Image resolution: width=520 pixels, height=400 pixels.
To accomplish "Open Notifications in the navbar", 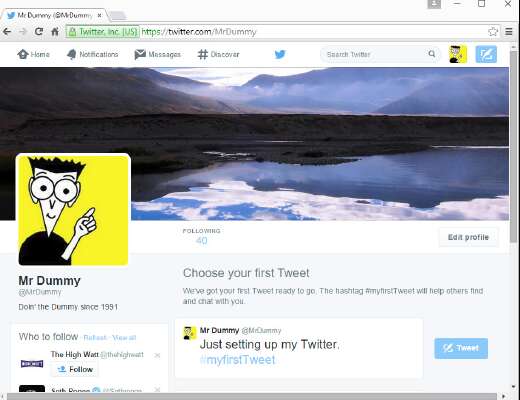I will tap(92, 54).
